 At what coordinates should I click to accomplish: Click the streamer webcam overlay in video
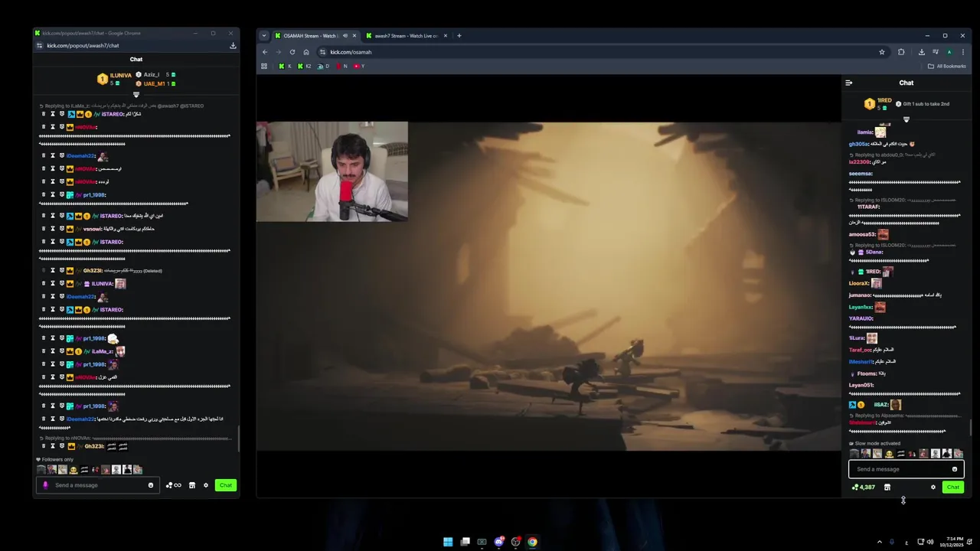pyautogui.click(x=332, y=171)
